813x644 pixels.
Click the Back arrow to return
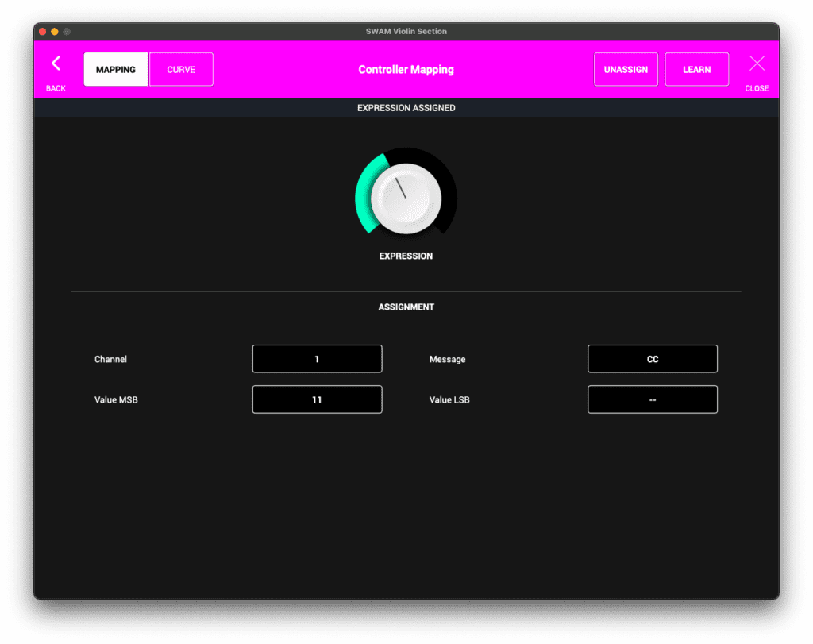56,64
